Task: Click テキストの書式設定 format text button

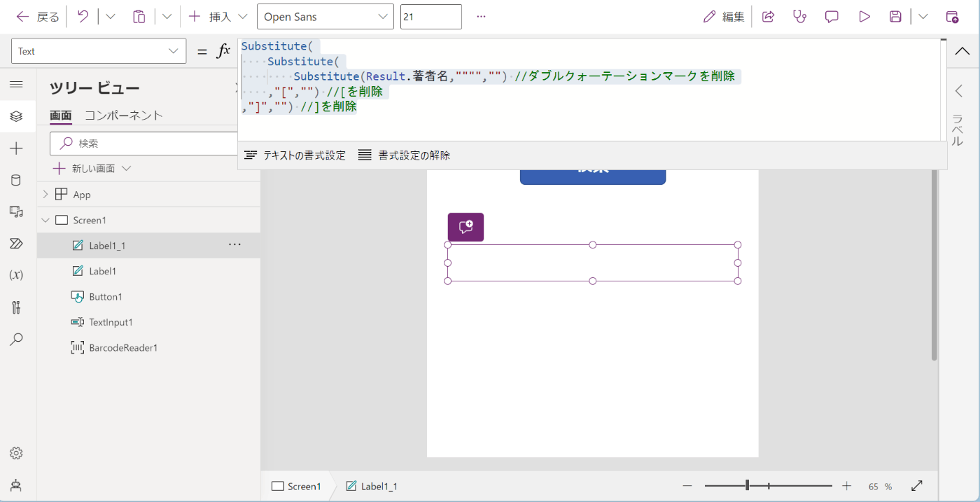Action: click(295, 155)
